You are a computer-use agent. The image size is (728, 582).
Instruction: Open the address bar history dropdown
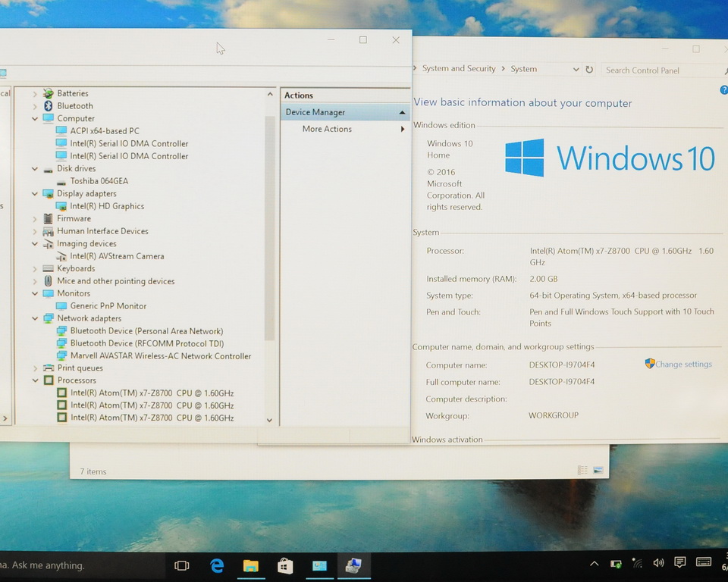pos(576,69)
